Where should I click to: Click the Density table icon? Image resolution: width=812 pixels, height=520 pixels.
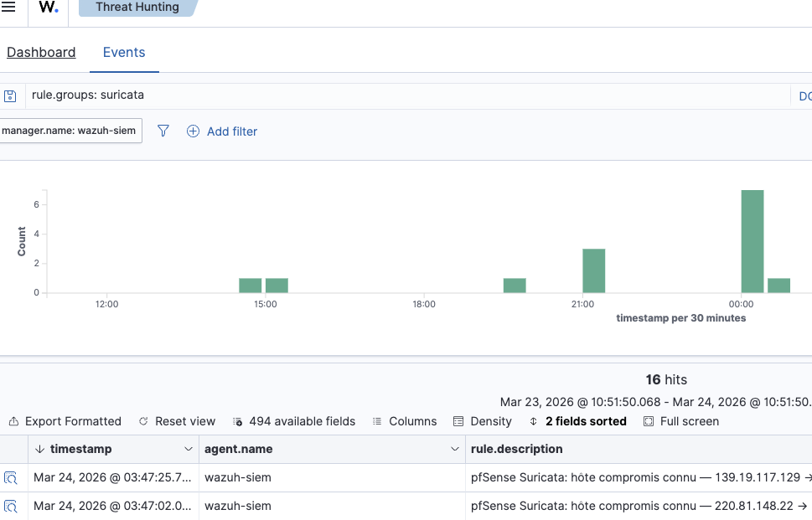(x=458, y=422)
